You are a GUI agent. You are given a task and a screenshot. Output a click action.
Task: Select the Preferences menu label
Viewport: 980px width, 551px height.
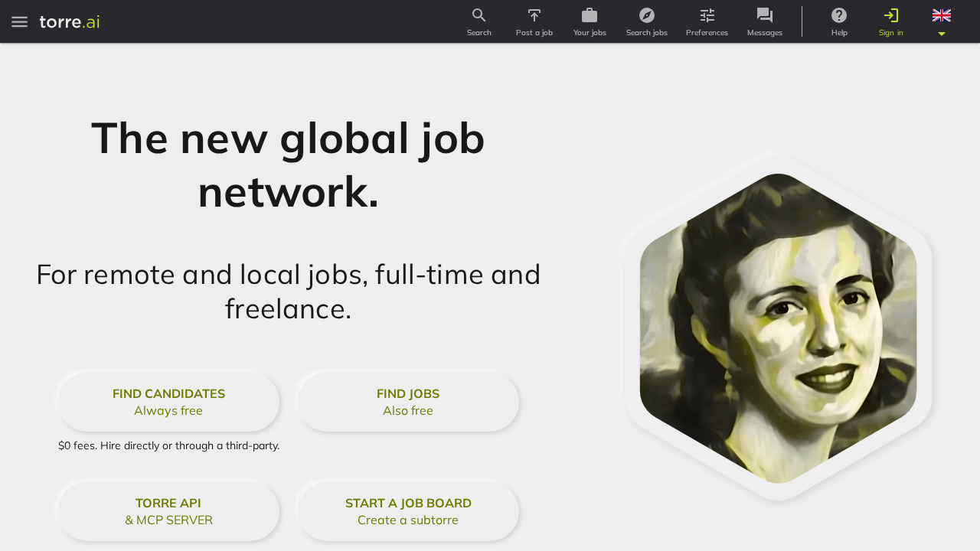pos(707,33)
